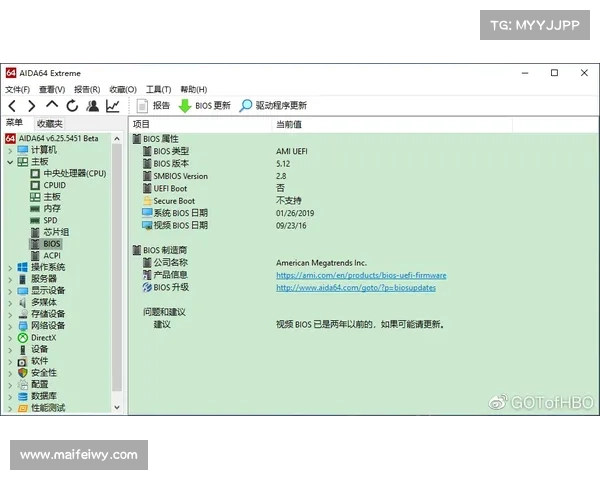This screenshot has width=600, height=480.
Task: Open the 工具(T) menu
Action: point(158,90)
